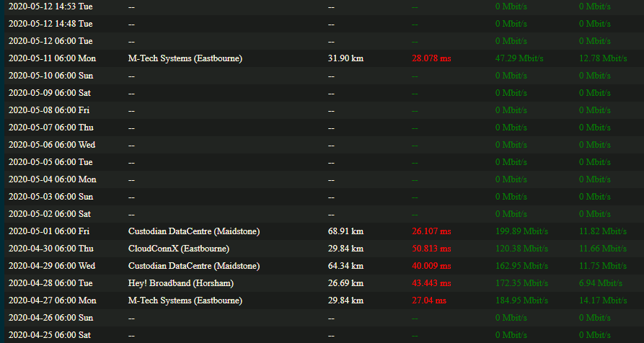Screen dimensions: 644x343
Task: Select the M-Tech Systems server in the 2020-05-11 row
Action: pyautogui.click(x=185, y=58)
